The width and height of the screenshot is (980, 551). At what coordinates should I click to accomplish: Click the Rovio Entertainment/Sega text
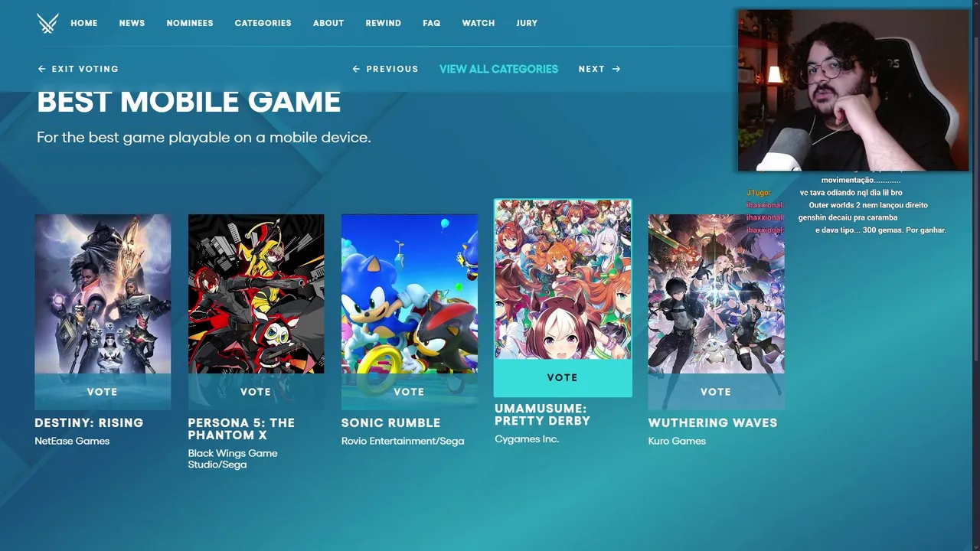[x=403, y=441]
